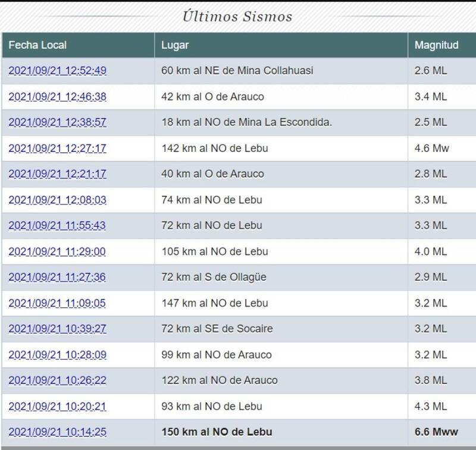Select the 2021/09/21 12:21:17 date link

[x=58, y=174]
